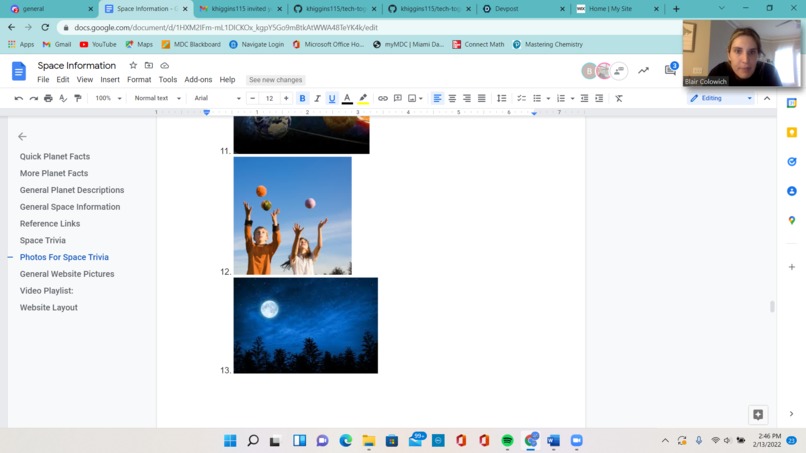The height and width of the screenshot is (453, 806).
Task: Clear formatting from selected text
Action: (x=619, y=98)
